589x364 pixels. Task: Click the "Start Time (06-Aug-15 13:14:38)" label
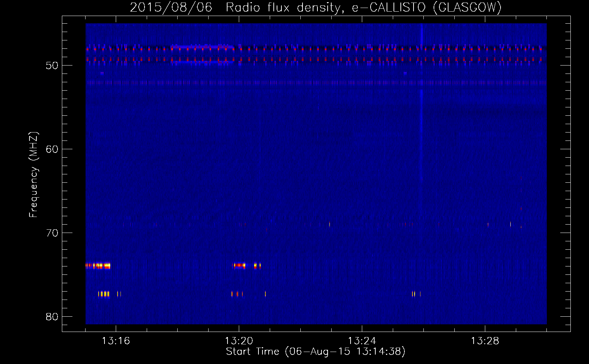(316, 352)
